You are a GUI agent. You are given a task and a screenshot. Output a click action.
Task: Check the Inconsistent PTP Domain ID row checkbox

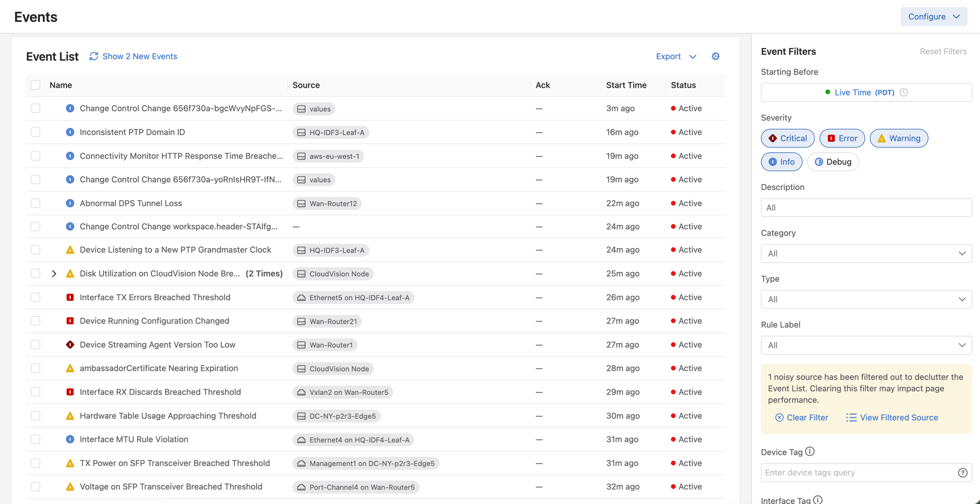point(35,132)
